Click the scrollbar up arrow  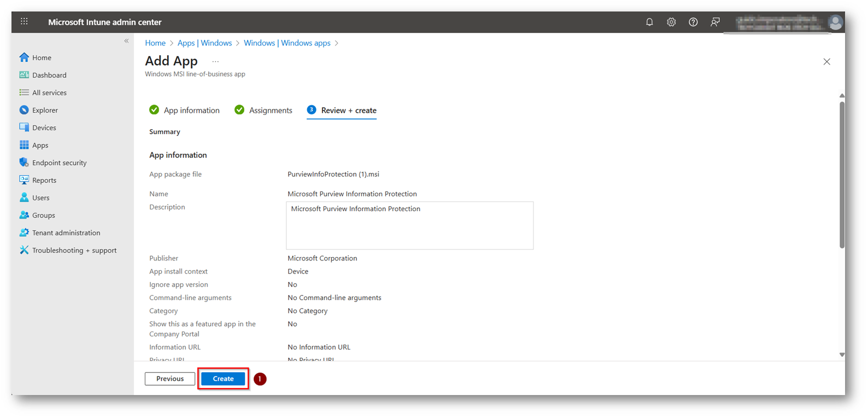tap(842, 96)
